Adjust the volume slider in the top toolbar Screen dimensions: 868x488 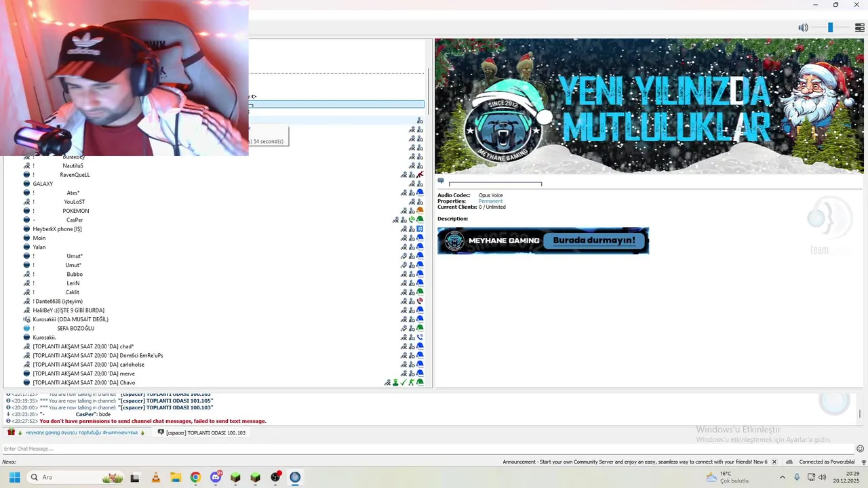tap(830, 28)
